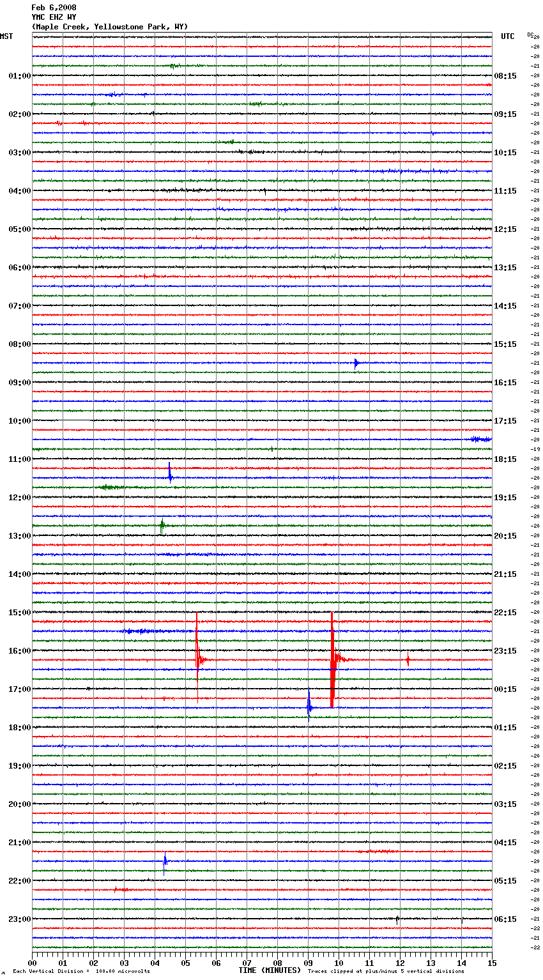Select the station code "YMC EHZ WY"
543x980 pixels.
[54, 17]
